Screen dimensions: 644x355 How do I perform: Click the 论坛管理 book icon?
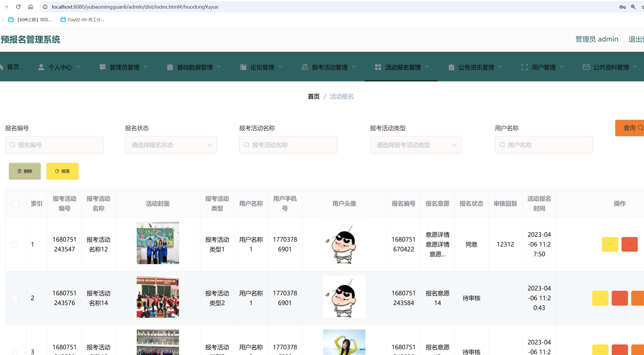coord(243,67)
